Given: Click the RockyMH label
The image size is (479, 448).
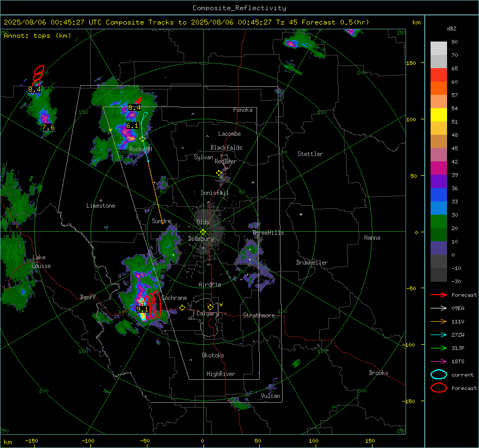Looking at the screenshot, I should tap(141, 149).
